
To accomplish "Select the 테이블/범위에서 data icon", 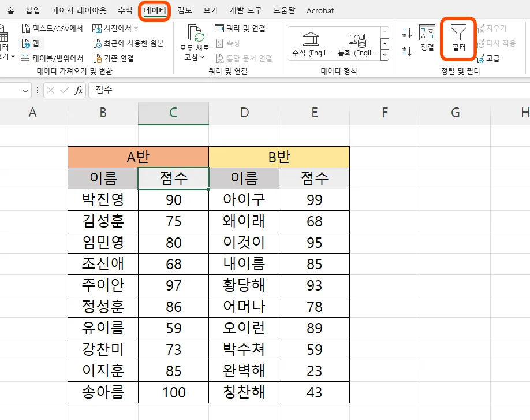I will [25, 57].
